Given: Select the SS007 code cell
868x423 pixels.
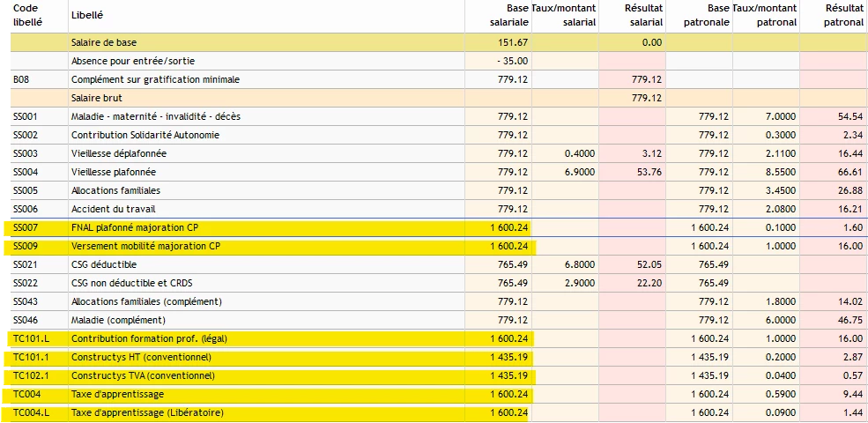Looking at the screenshot, I should [26, 227].
